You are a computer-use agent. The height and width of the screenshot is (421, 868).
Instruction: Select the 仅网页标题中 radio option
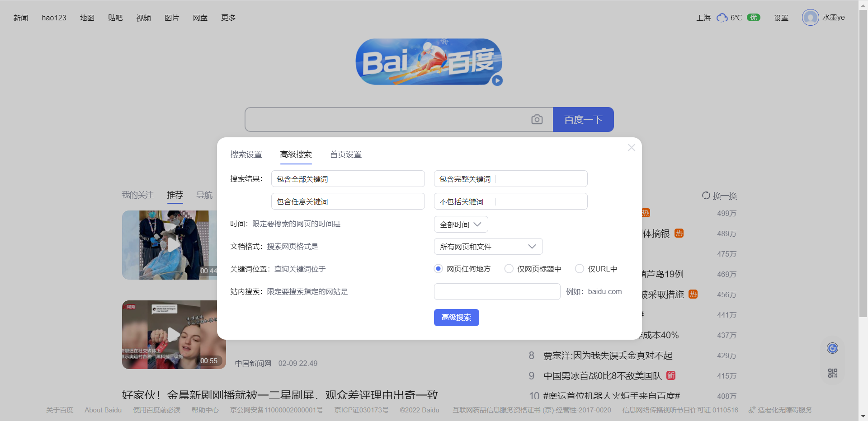point(509,269)
